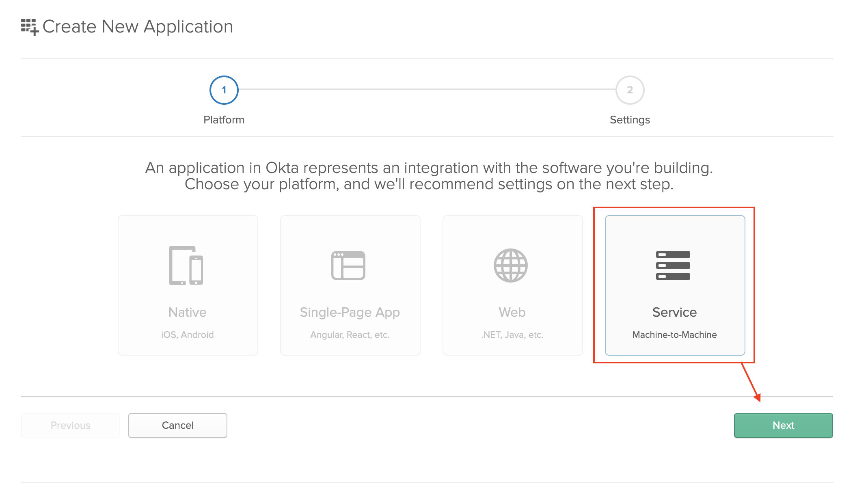Click the progress line between Platform and Settings
This screenshot has width=868, height=501.
426,90
